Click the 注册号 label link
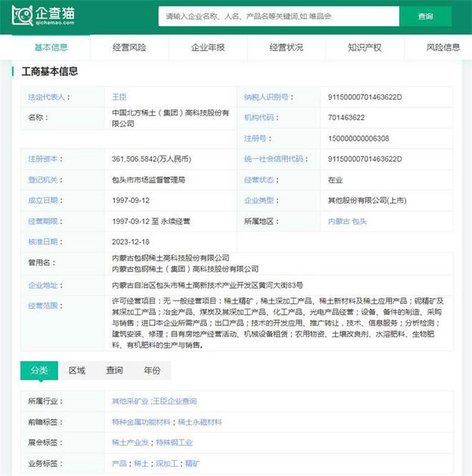Image resolution: width=472 pixels, height=476 pixels. [x=255, y=139]
